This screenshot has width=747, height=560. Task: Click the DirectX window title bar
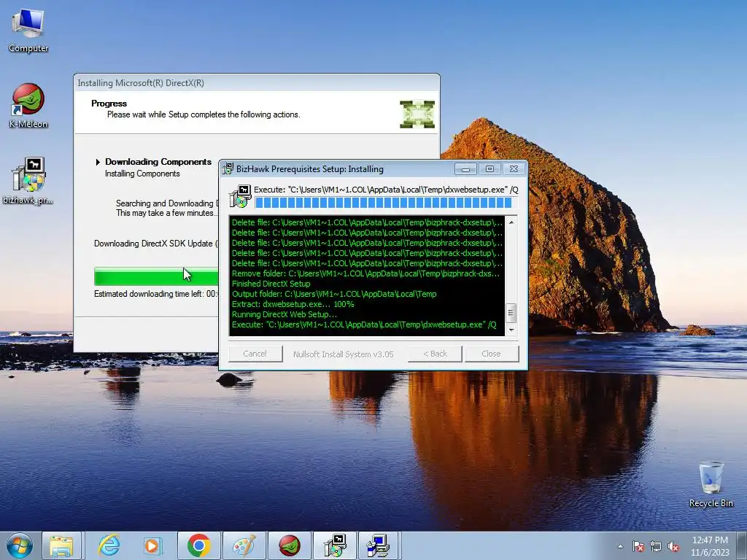256,83
